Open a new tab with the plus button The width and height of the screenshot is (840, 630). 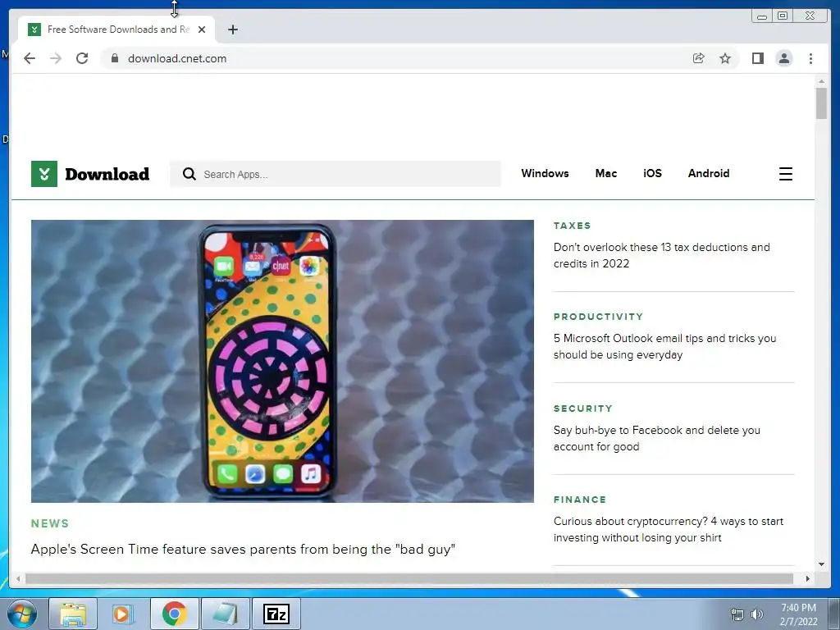pos(232,30)
